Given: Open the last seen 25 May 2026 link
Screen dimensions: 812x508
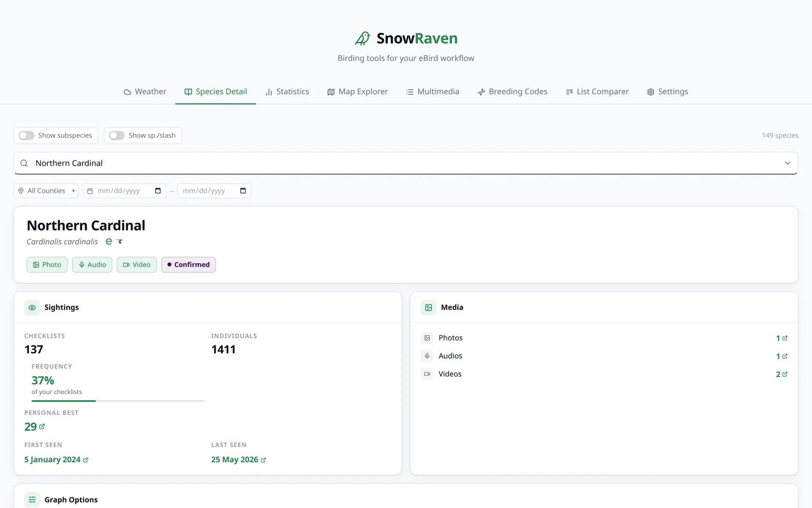Looking at the screenshot, I should (x=239, y=460).
